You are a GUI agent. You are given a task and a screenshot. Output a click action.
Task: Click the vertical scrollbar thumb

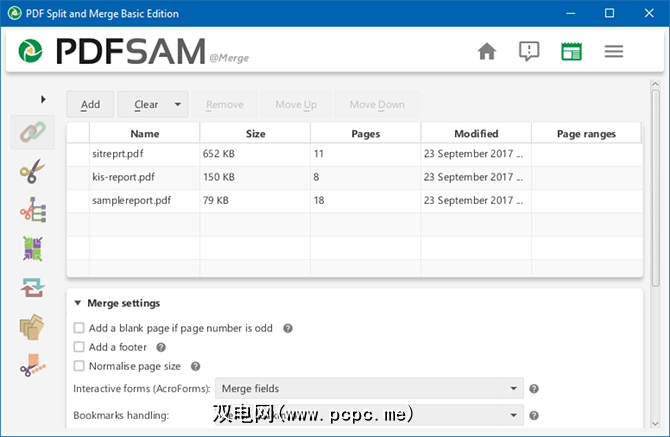tap(655, 188)
